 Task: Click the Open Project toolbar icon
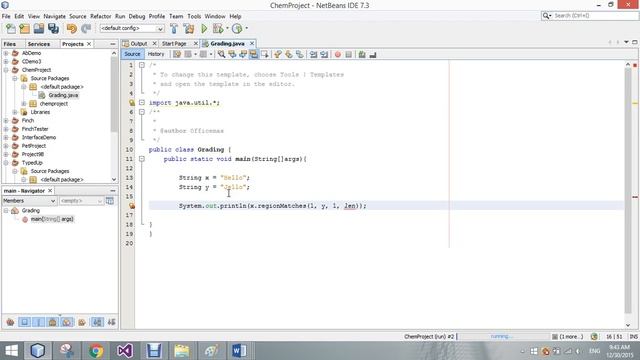pos(39,29)
